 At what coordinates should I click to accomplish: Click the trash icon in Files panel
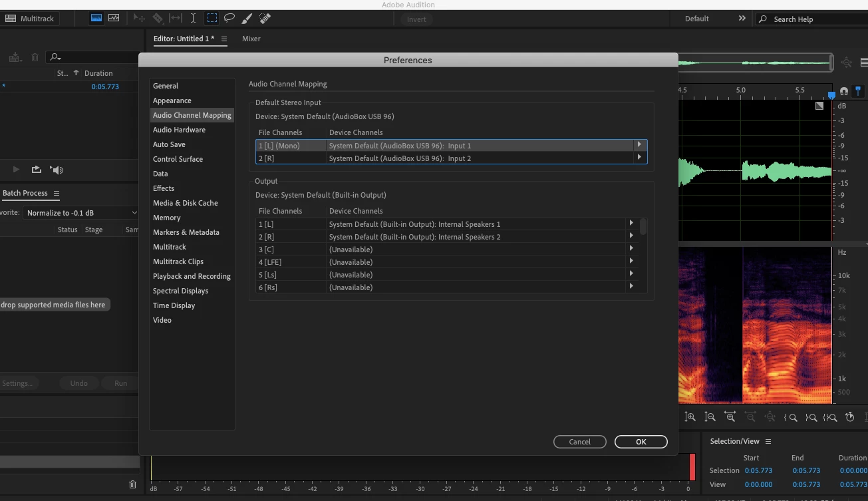pos(35,57)
